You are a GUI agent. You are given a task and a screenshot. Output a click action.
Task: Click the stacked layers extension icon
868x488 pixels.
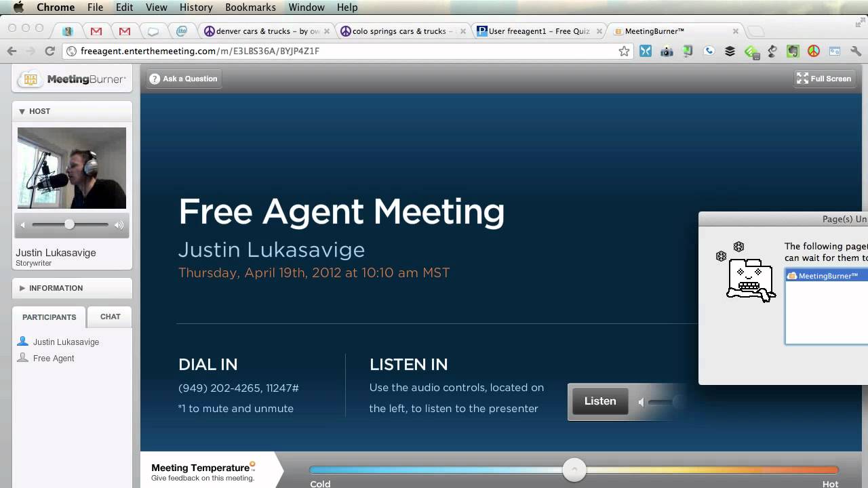coord(730,51)
